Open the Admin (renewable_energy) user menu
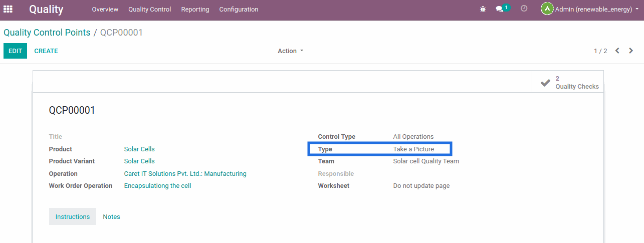Viewport: 644px width, 243px height. [x=593, y=10]
